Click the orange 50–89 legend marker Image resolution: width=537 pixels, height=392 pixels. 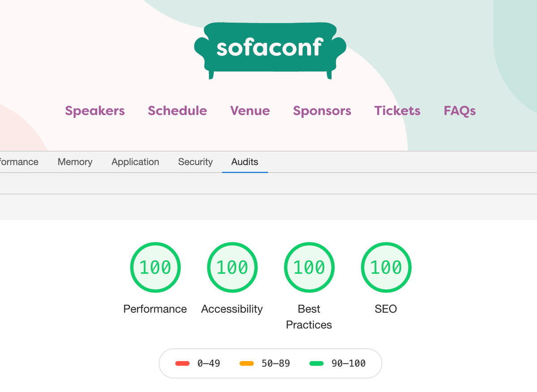click(x=247, y=363)
